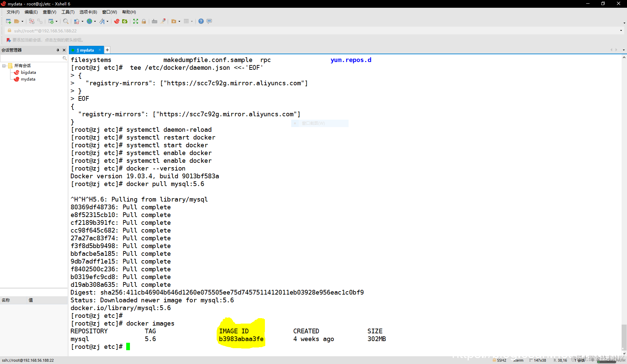This screenshot has height=364, width=627.
Task: Click the red bookmark add-session arrow icon
Action: click(x=9, y=40)
